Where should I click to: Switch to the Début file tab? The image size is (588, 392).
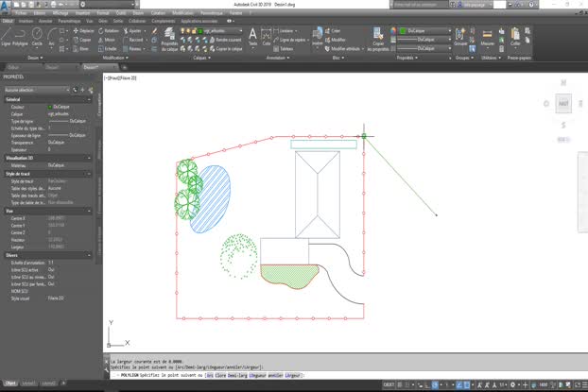coord(13,67)
